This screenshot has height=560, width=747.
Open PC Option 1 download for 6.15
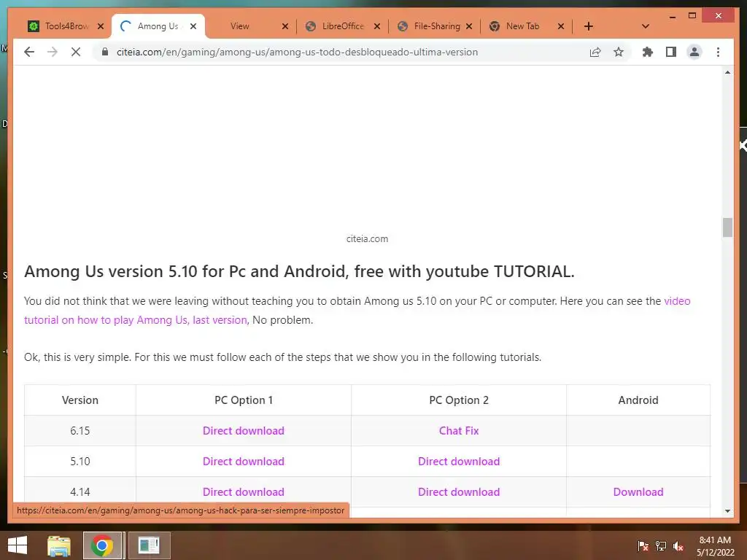point(244,430)
